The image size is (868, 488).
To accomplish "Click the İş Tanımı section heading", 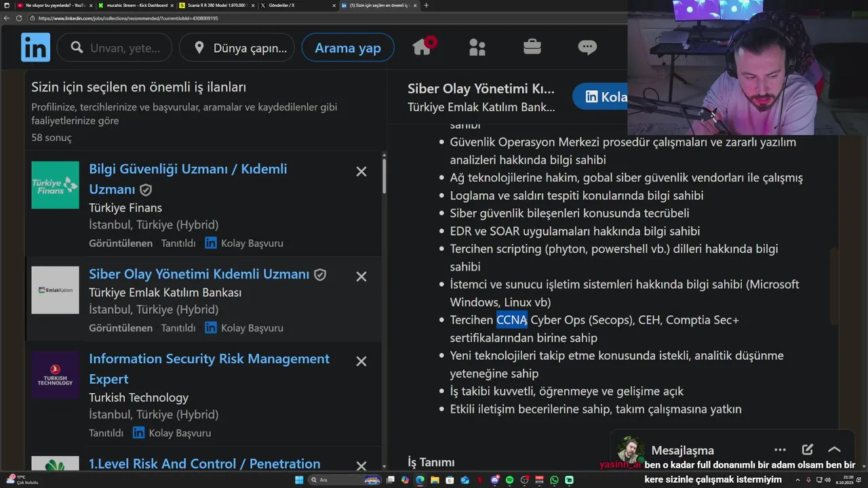I will click(431, 462).
